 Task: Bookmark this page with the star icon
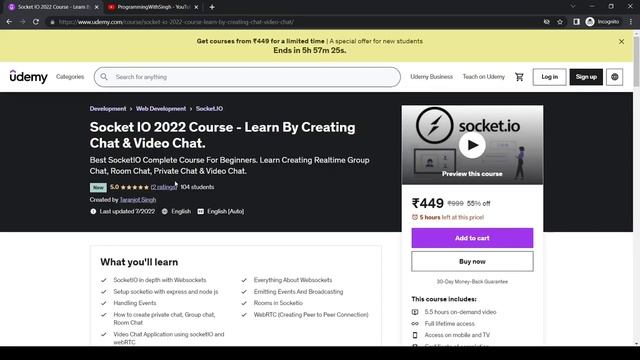point(560,22)
